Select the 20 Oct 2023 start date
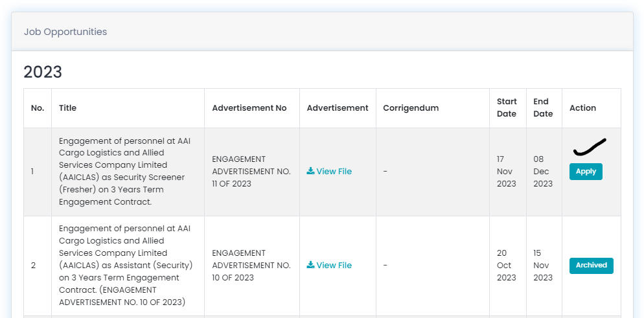 click(x=507, y=266)
